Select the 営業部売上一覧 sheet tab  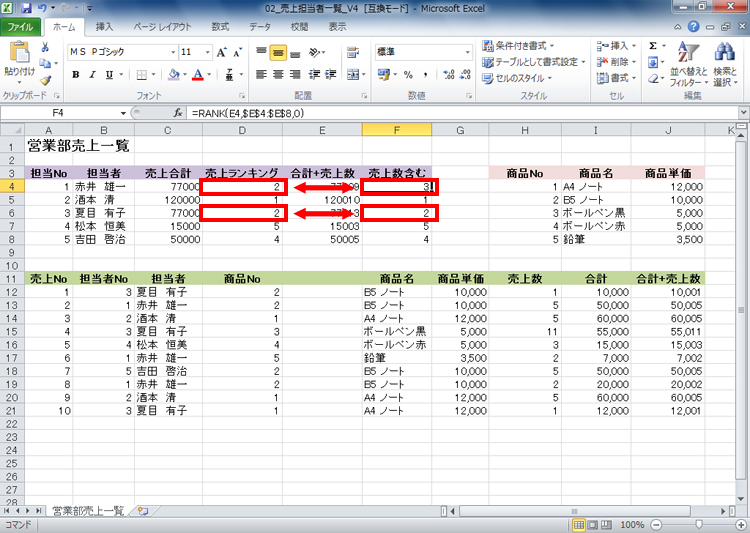click(88, 511)
